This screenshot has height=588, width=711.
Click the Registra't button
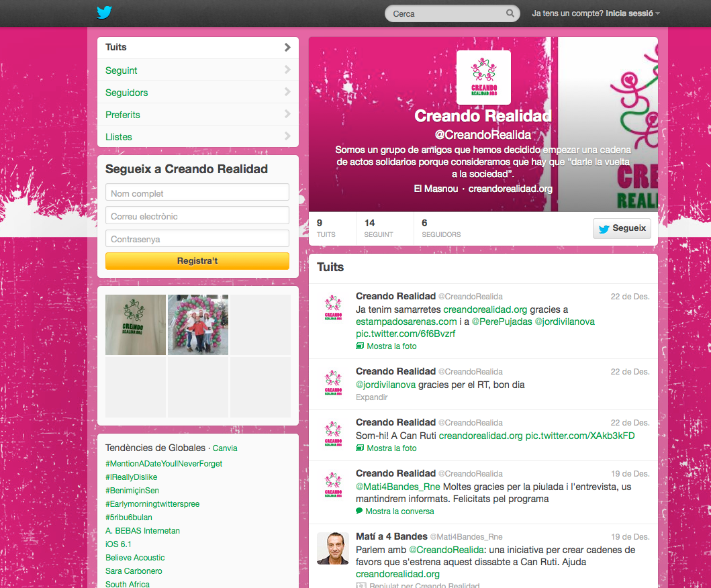197,260
